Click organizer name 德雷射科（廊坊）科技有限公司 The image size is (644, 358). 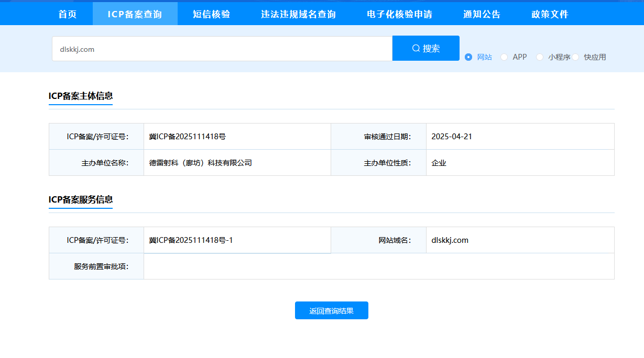201,163
